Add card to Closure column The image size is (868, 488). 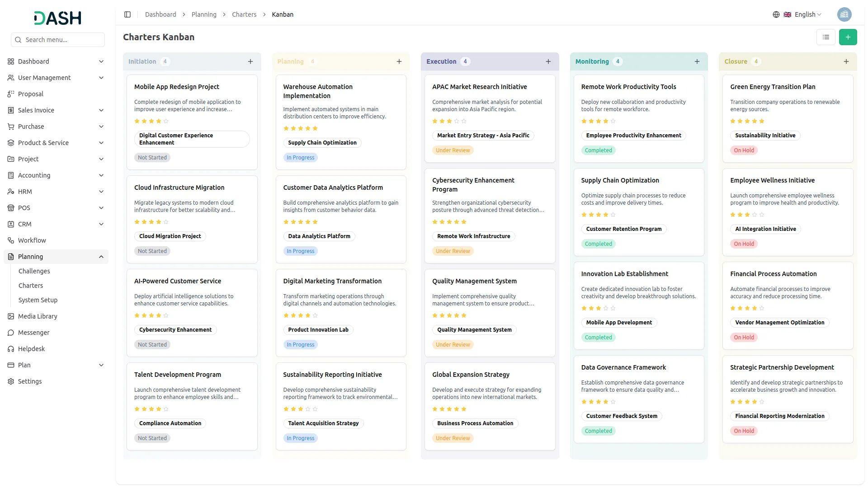846,61
